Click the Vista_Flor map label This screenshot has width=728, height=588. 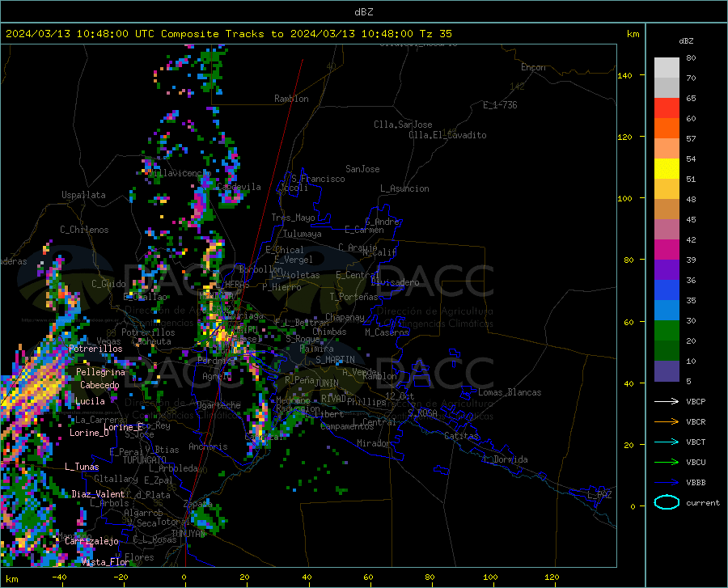point(105,562)
